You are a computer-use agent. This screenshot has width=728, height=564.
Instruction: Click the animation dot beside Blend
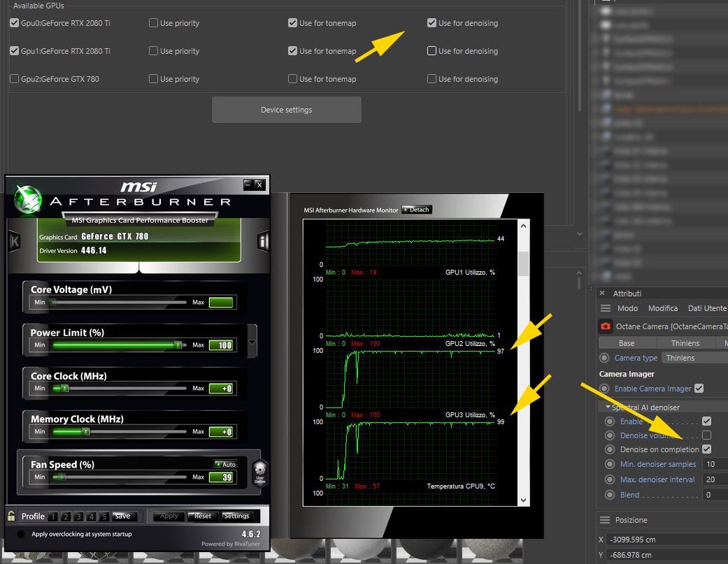(x=610, y=495)
